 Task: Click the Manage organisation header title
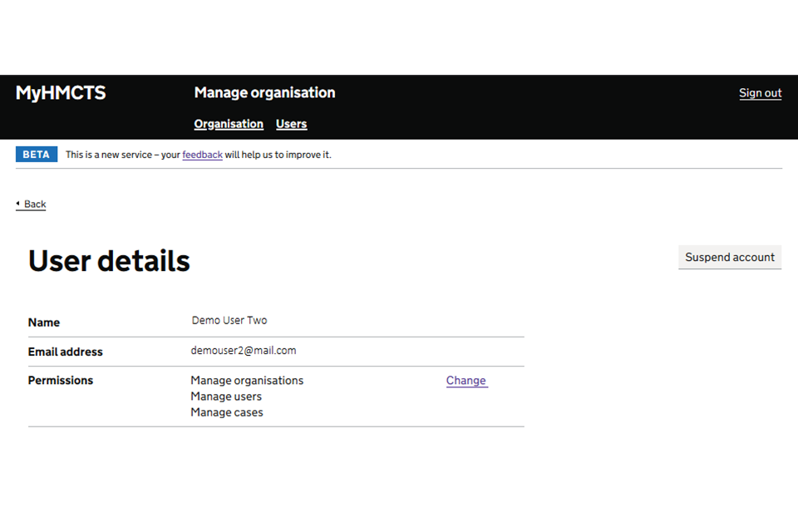(x=264, y=92)
